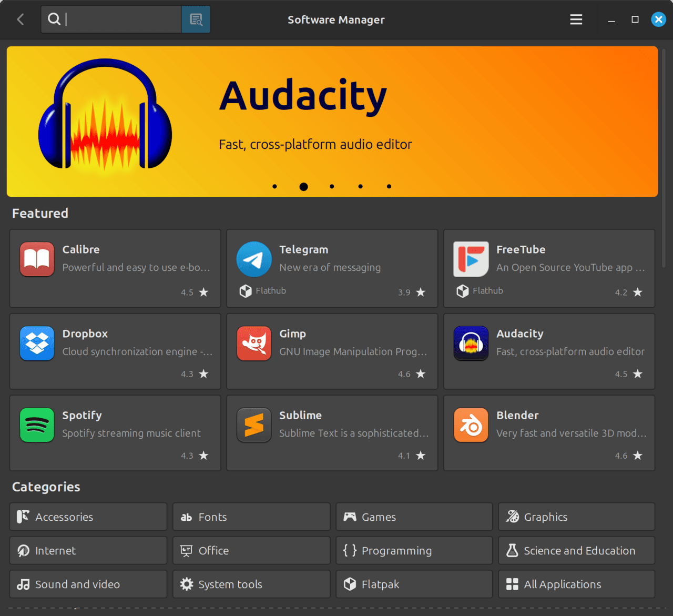Screen dimensions: 673x616
Task: Click the Graphics category icon
Action: click(x=513, y=517)
